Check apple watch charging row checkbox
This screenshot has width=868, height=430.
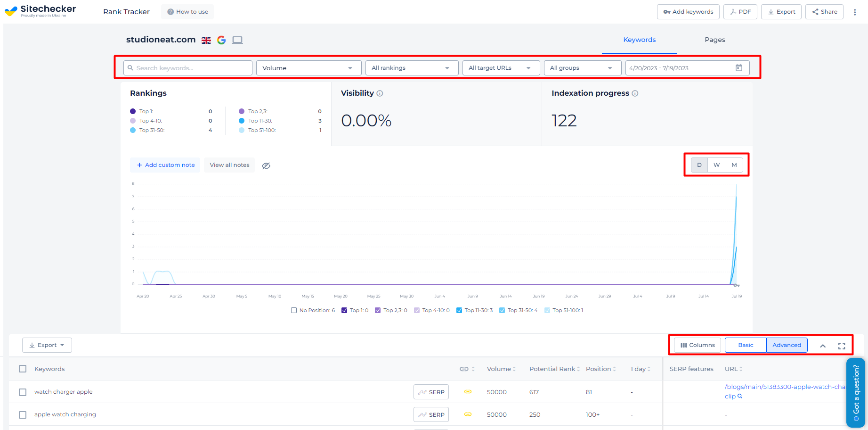[x=23, y=414]
